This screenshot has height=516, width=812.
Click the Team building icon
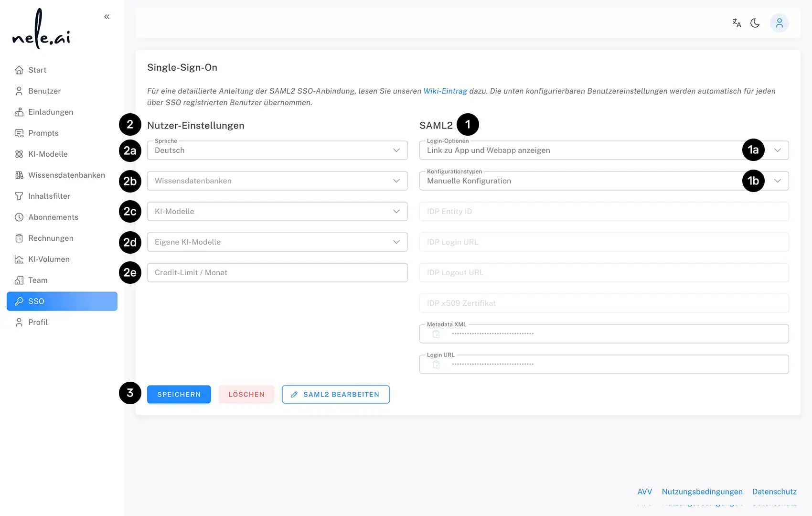[19, 280]
